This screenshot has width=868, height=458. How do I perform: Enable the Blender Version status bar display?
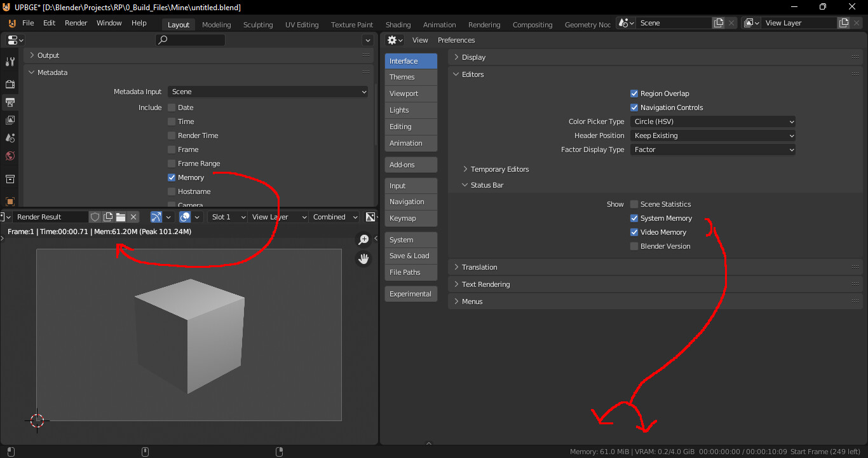coord(634,246)
